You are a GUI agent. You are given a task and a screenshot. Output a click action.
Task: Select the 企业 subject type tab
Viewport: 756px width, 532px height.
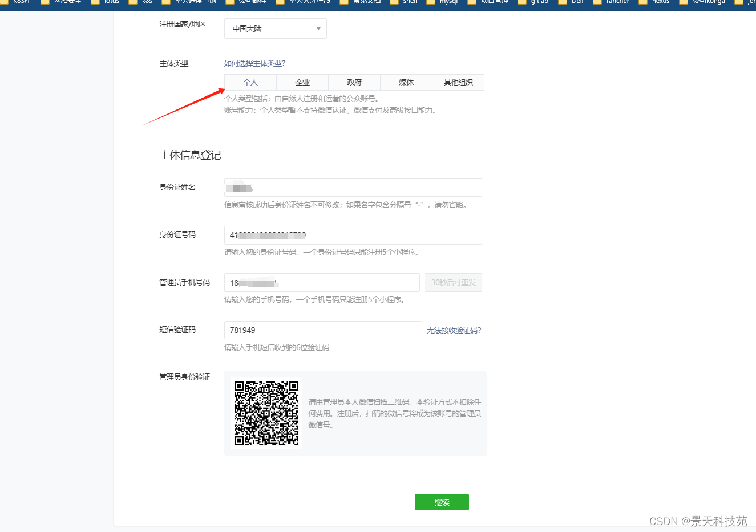pos(302,82)
